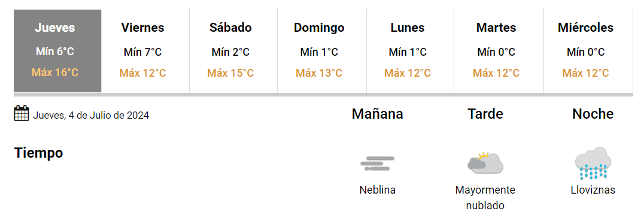Screen dimensions: 644x220
Task: Select the Jueves forecast tab
Action: click(x=57, y=51)
